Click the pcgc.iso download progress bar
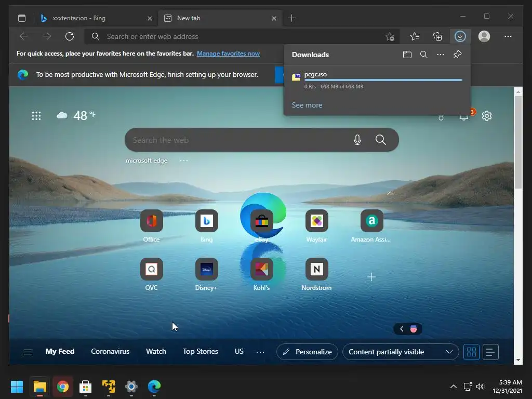Screen dimensions: 532x399 pyautogui.click(x=383, y=80)
